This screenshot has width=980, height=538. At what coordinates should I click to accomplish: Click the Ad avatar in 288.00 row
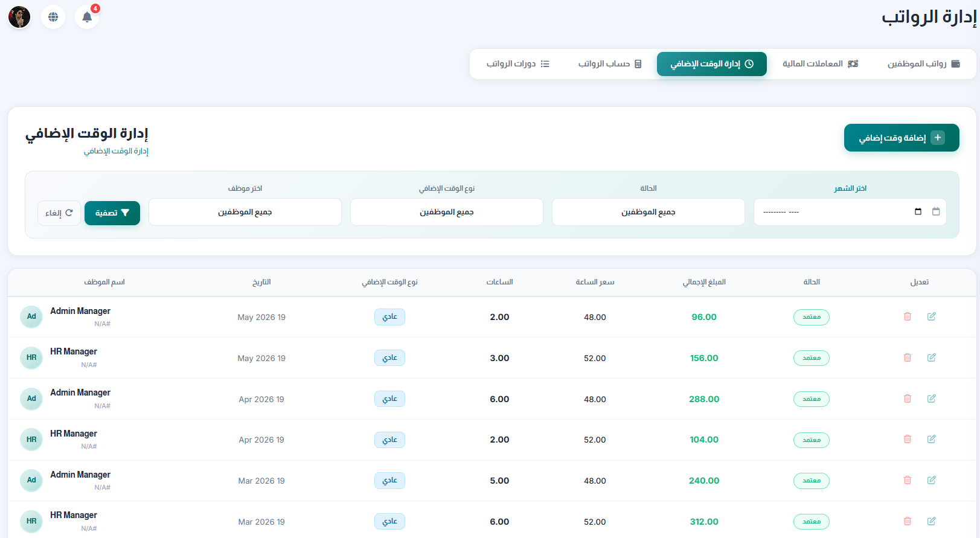pos(31,399)
